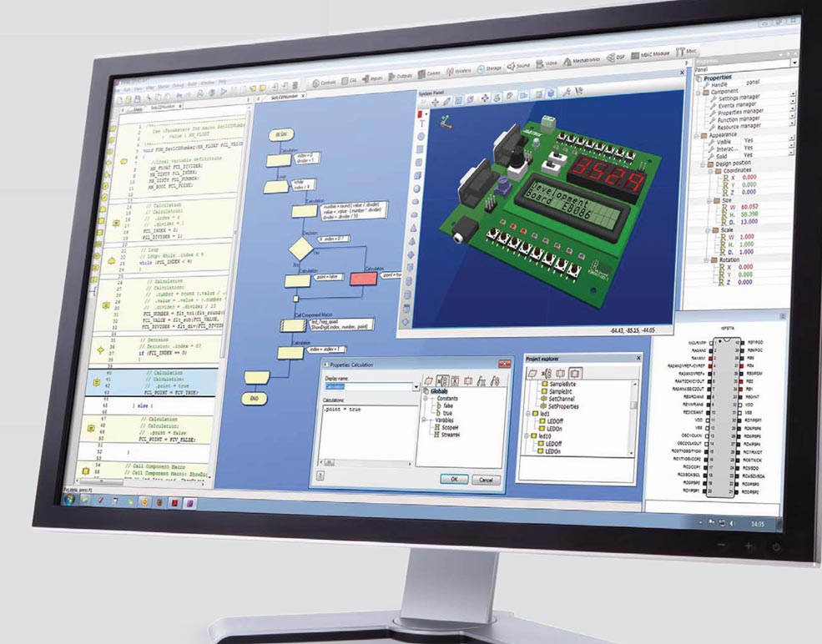
Task: Open System Panel red color dropdown
Action: pyautogui.click(x=426, y=113)
